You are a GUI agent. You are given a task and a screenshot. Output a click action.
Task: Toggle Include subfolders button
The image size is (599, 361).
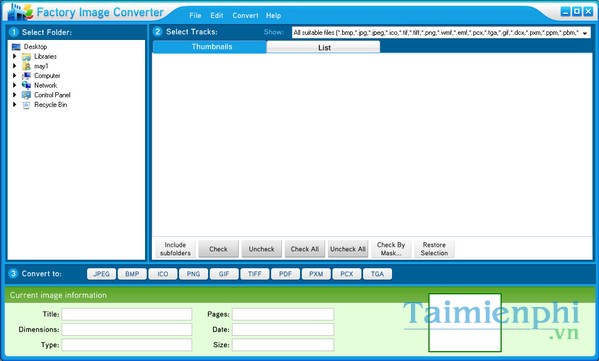click(x=175, y=249)
